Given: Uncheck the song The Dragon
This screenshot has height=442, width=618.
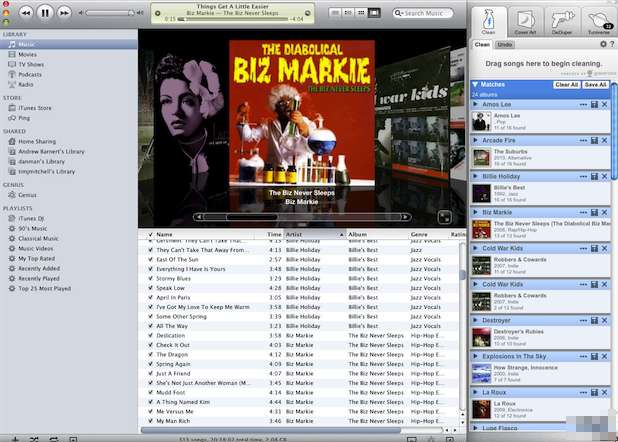Looking at the screenshot, I should tap(150, 354).
